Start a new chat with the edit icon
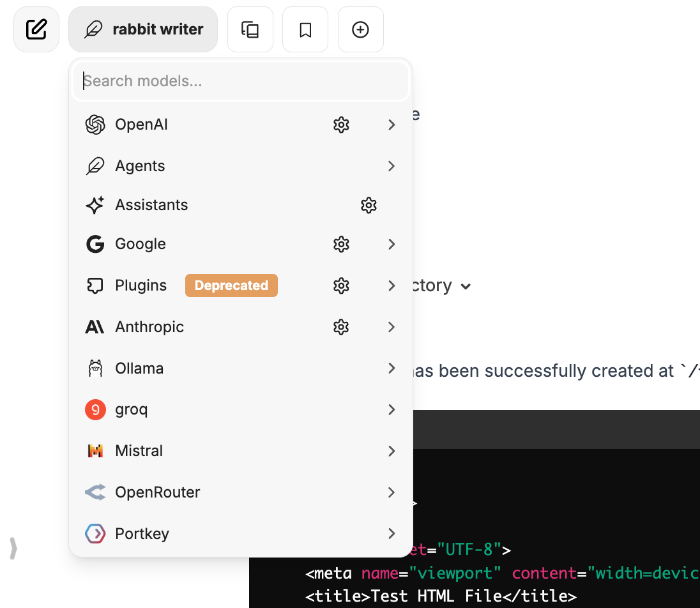This screenshot has height=608, width=700. (36, 29)
